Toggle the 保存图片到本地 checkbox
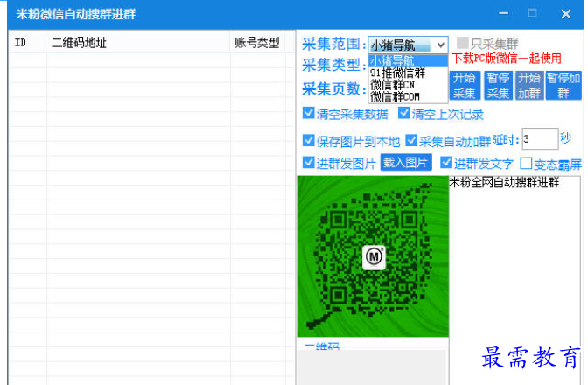 pos(308,140)
